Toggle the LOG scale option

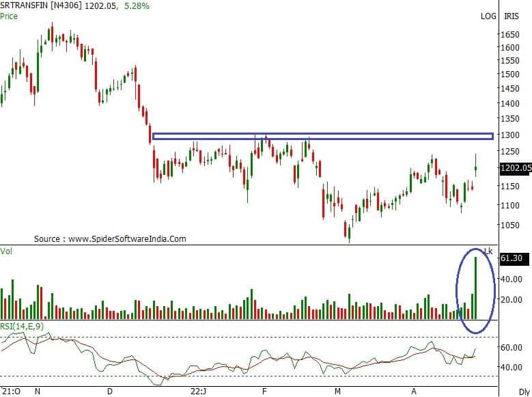pos(488,16)
